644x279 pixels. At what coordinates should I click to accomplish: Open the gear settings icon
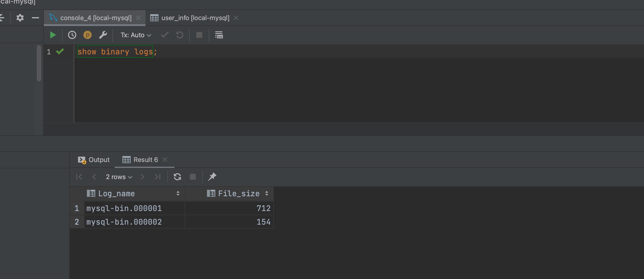click(x=20, y=18)
